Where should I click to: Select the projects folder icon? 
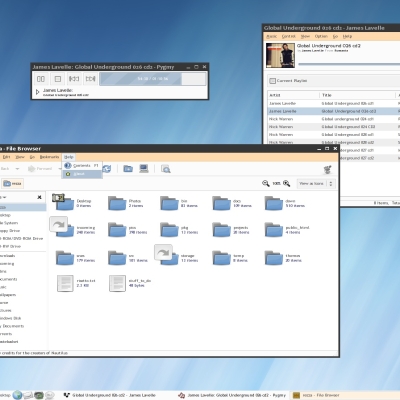(x=221, y=230)
